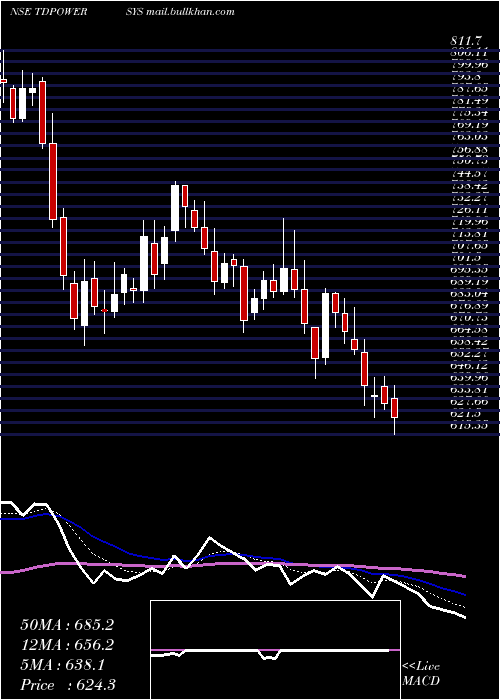The height and width of the screenshot is (700, 500).
Task: Click the 689.19 price axis label
Action: point(469,282)
